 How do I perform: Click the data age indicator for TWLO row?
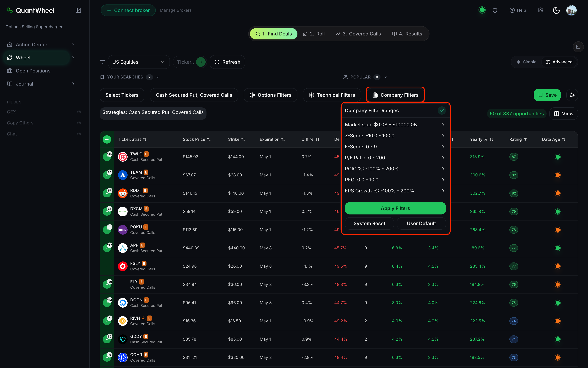(558, 157)
